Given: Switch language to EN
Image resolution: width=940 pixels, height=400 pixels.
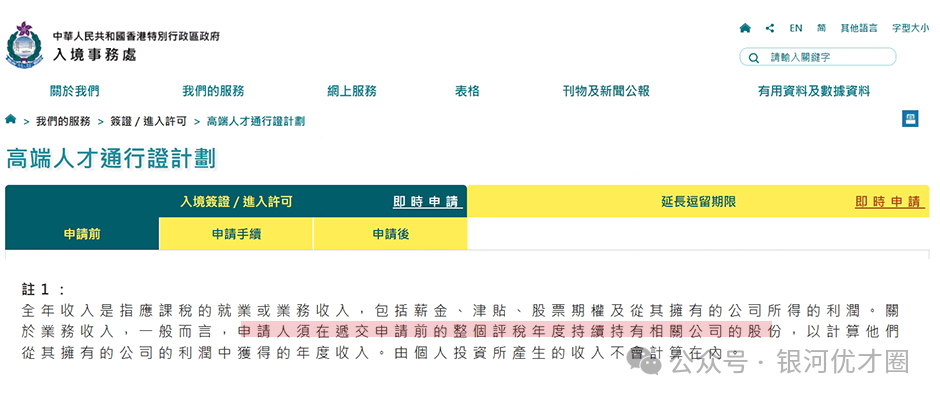Looking at the screenshot, I should [x=796, y=28].
